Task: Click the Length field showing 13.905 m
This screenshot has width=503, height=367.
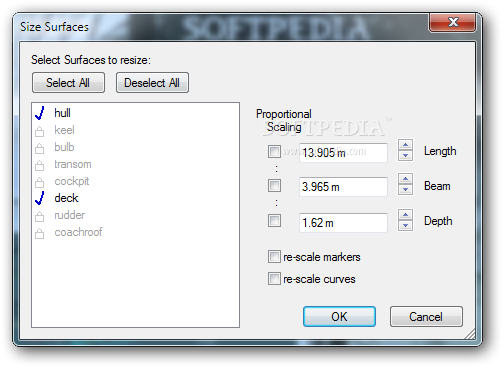Action: coord(343,153)
